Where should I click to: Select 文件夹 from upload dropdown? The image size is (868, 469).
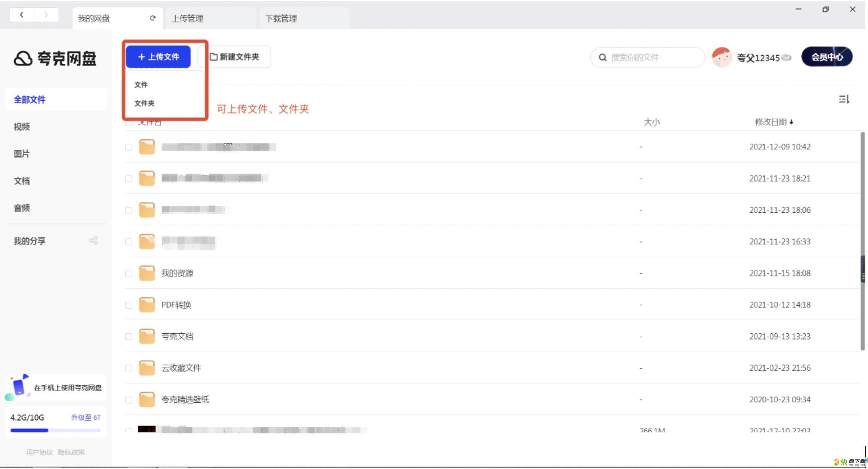click(x=146, y=103)
